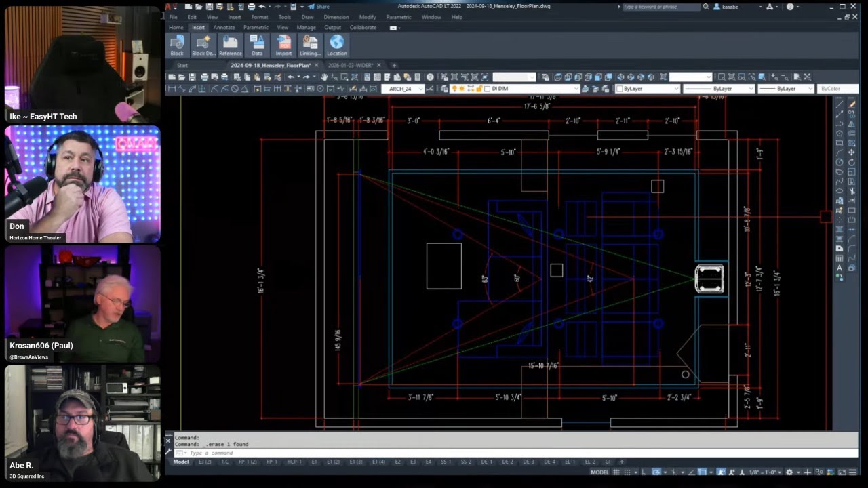
Task: Open the Block Definition panel
Action: pos(203,45)
